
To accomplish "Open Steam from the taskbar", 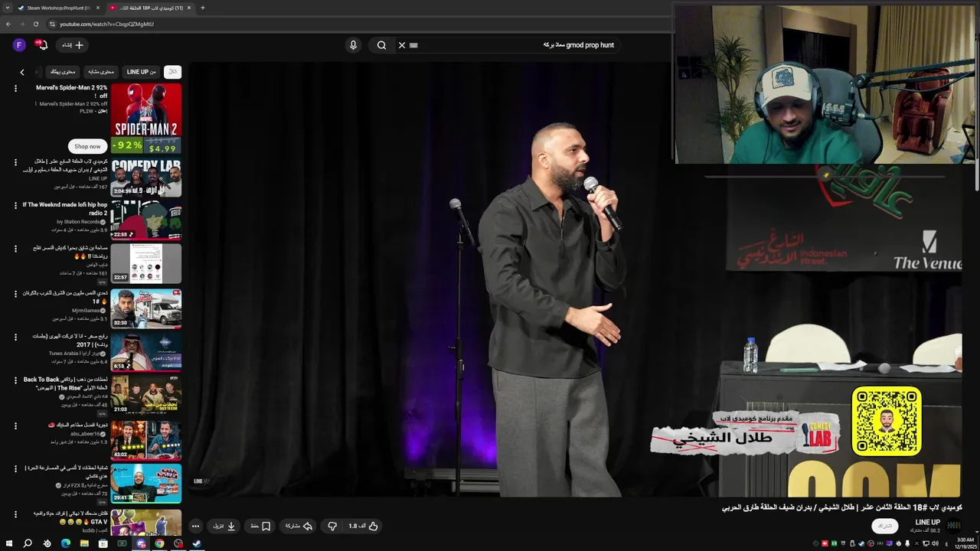I will tap(197, 543).
